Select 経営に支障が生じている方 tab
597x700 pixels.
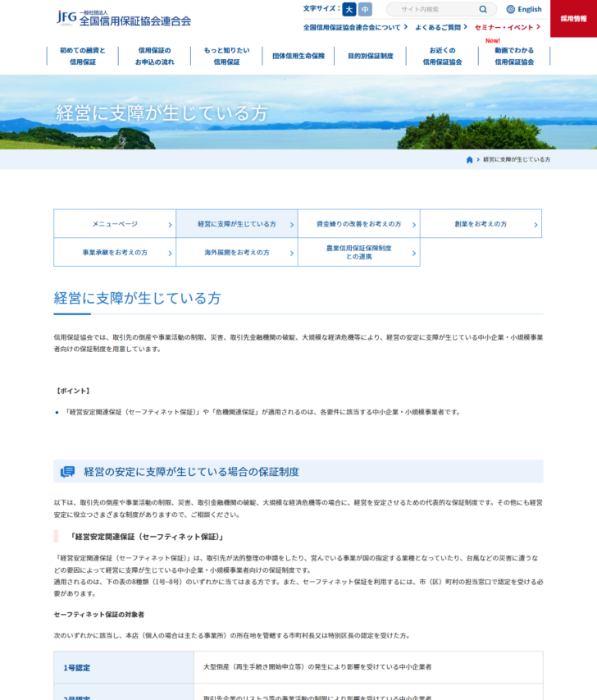click(x=237, y=224)
